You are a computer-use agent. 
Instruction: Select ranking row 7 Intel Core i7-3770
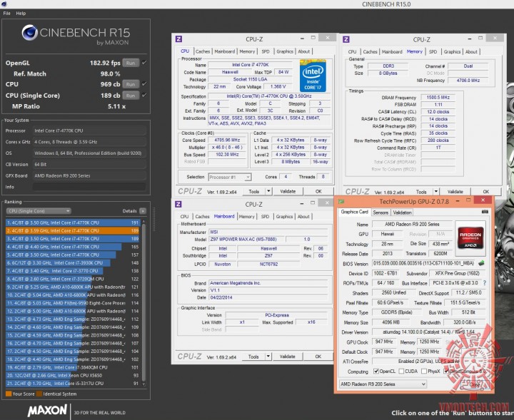click(73, 271)
